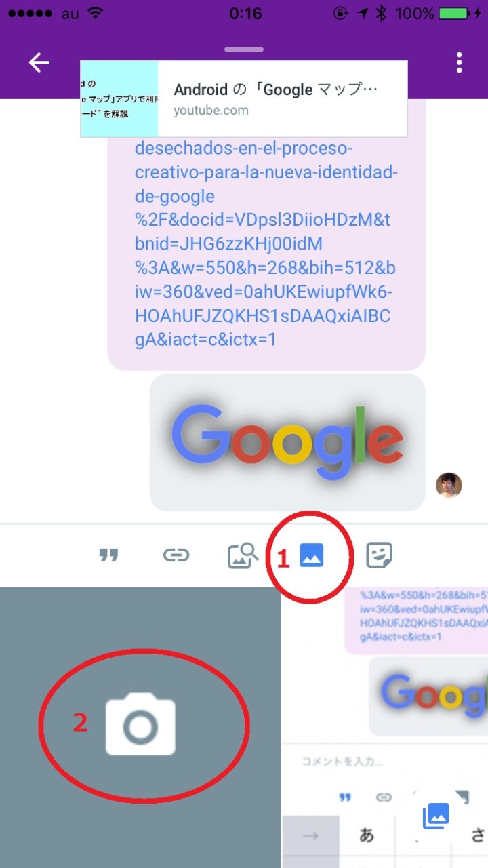Select the link icon in the toolbar
Viewport: 488px width, 868px height.
click(176, 555)
